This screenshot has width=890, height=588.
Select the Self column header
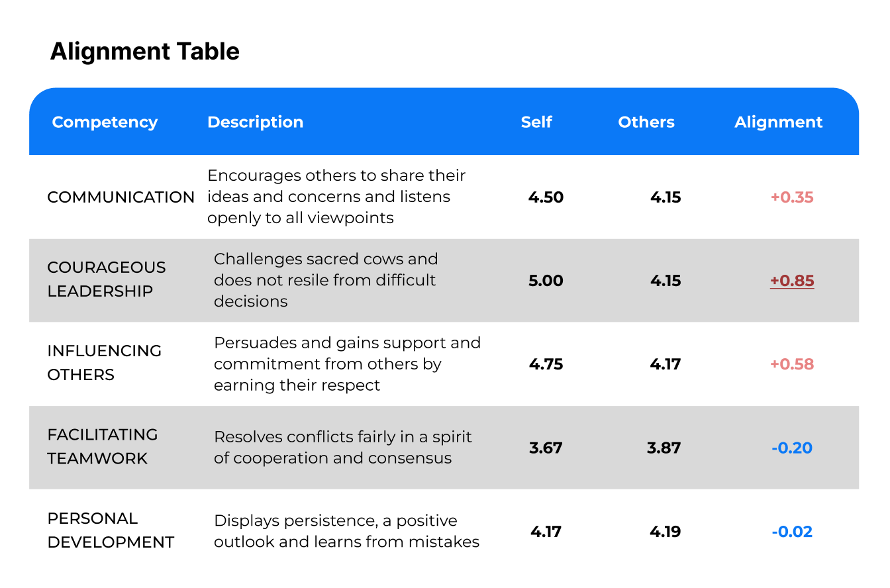(x=536, y=122)
